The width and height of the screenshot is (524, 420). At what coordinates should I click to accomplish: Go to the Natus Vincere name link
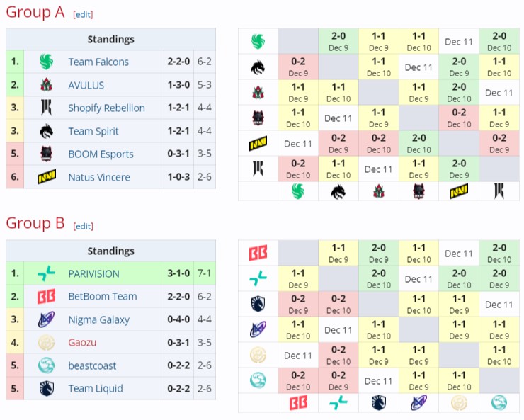point(100,177)
